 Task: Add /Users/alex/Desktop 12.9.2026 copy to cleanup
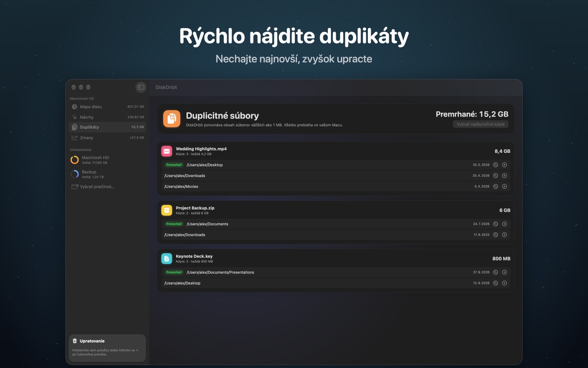point(504,283)
